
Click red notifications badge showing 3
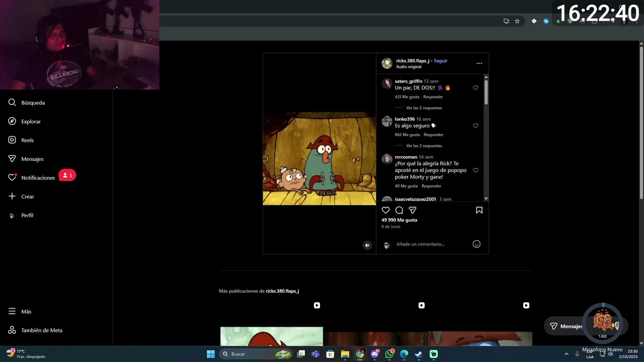[x=67, y=175]
